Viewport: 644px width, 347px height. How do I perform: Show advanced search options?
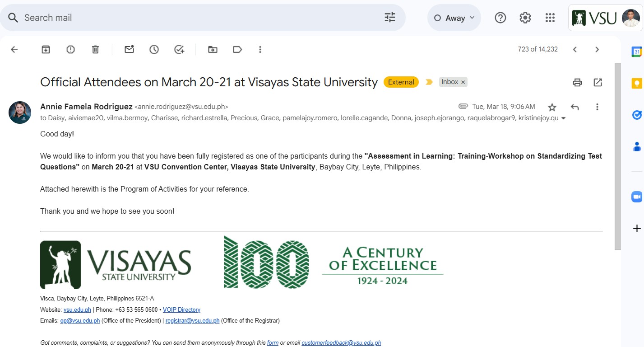(x=389, y=18)
